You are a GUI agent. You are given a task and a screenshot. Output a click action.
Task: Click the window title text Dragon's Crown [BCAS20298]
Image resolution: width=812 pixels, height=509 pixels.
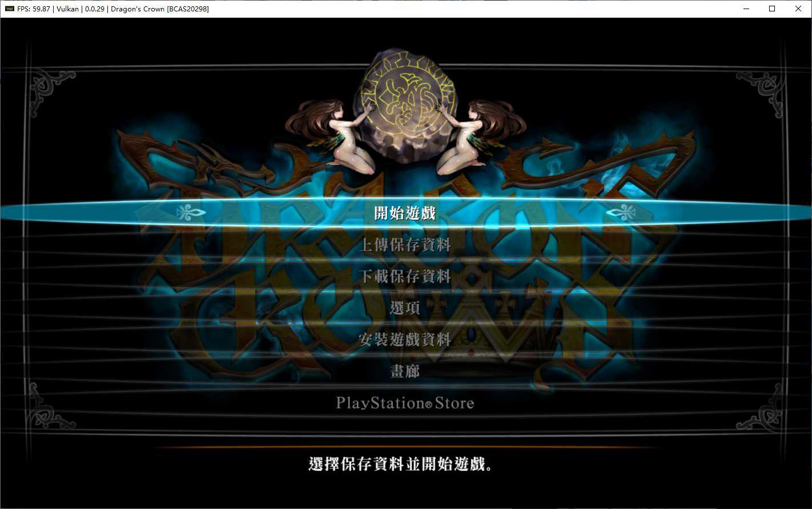pos(160,9)
